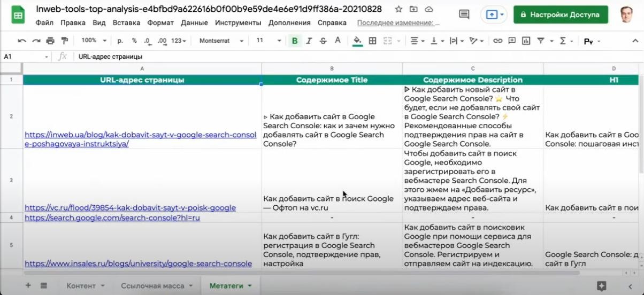
Task: Open the Формат menu
Action: pos(160,23)
